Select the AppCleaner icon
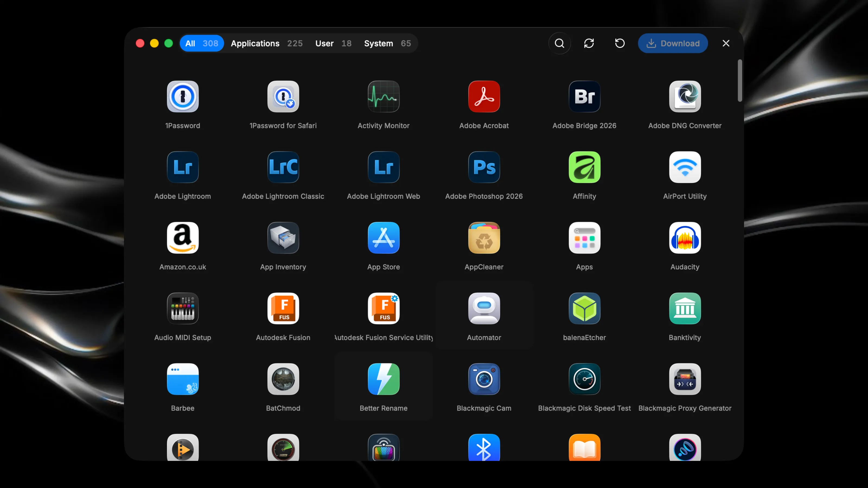The image size is (868, 488). (x=484, y=238)
